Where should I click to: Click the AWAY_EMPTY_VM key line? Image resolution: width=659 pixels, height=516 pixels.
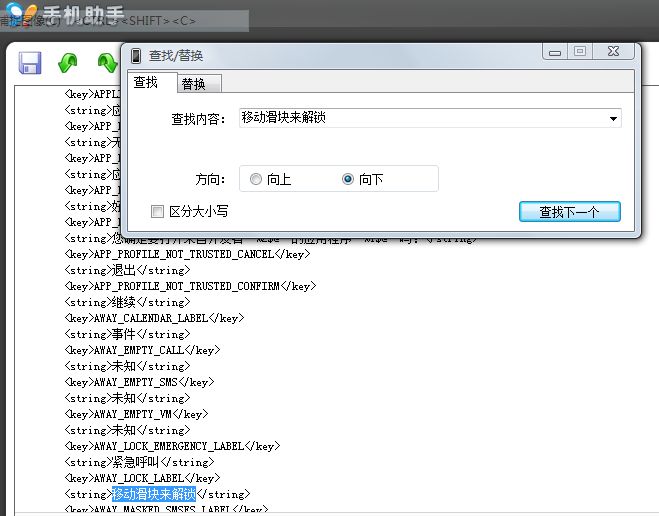pos(137,414)
